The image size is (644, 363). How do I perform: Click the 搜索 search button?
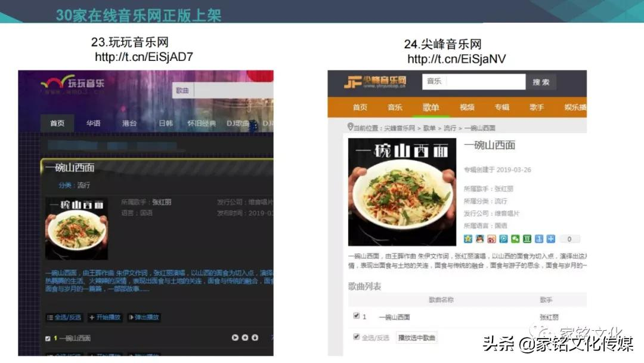[540, 81]
